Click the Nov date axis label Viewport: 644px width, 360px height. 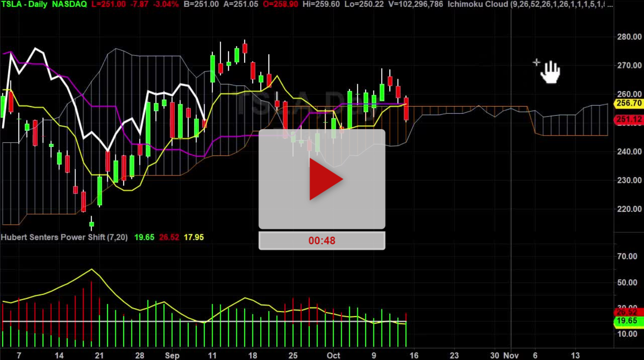click(511, 356)
